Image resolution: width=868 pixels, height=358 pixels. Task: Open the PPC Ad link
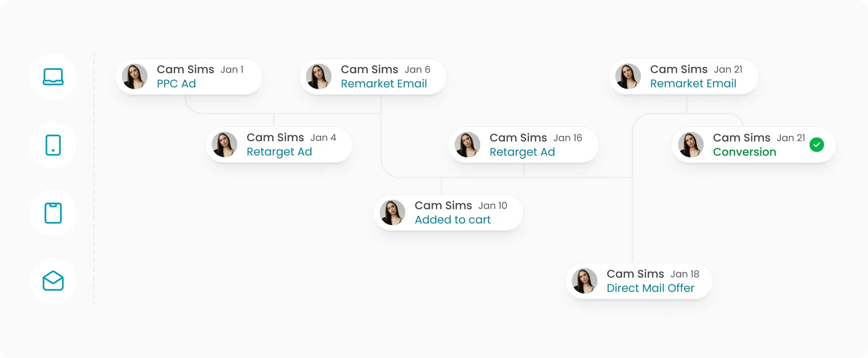(176, 84)
